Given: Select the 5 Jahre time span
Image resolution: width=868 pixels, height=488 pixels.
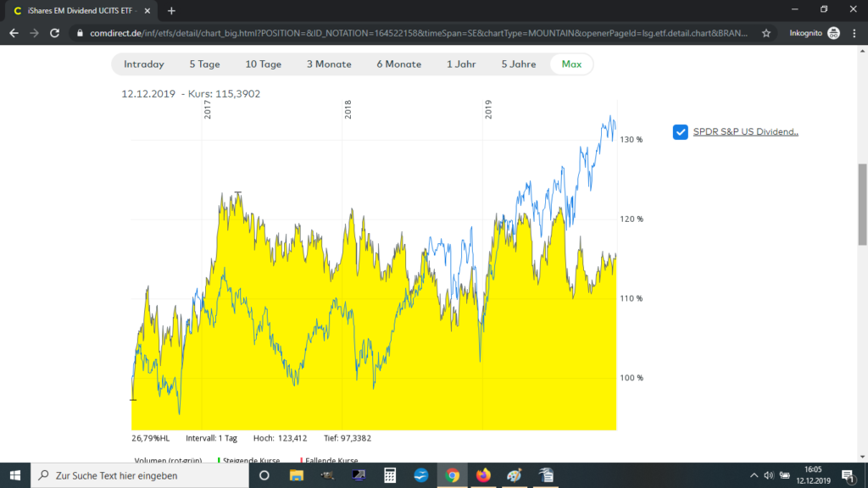Looking at the screenshot, I should 519,64.
